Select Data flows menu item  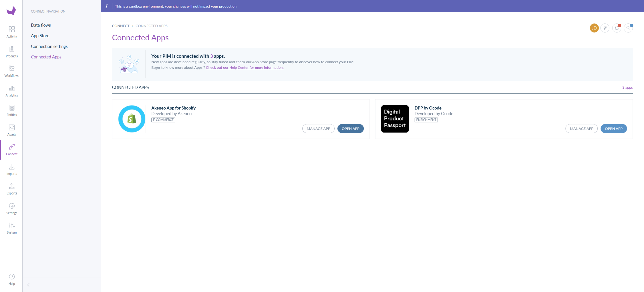point(41,25)
